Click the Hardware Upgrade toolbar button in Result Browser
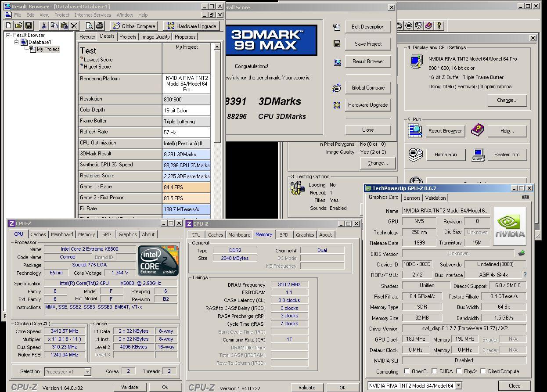547x392 pixels. 192,26
